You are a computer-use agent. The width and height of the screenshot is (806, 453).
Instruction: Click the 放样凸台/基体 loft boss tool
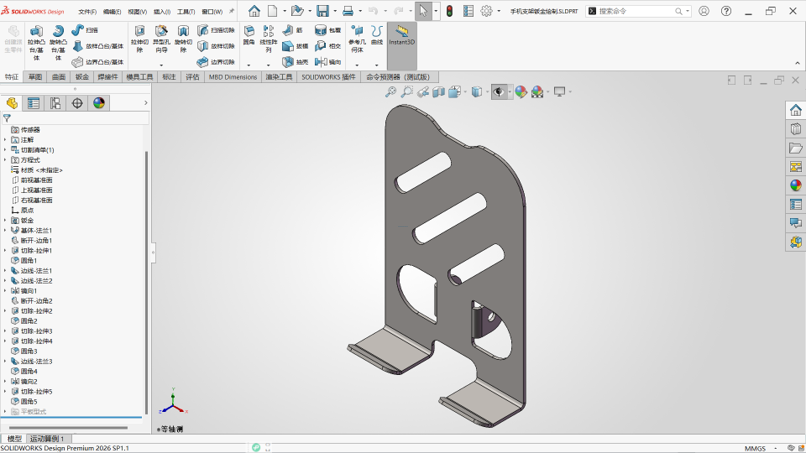(98, 46)
